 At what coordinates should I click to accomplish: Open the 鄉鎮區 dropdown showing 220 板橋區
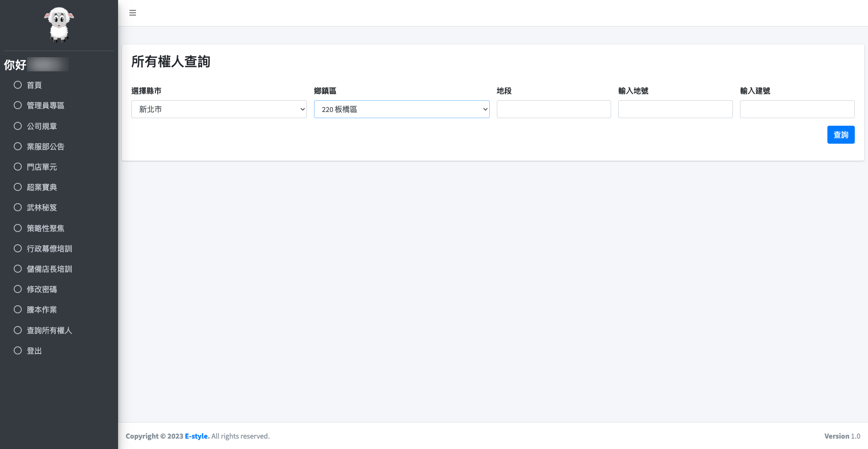pyautogui.click(x=401, y=109)
